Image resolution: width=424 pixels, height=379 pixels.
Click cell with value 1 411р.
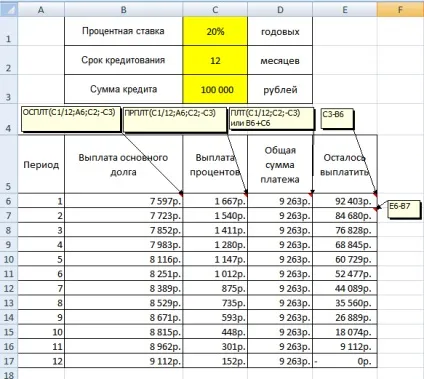tap(215, 230)
